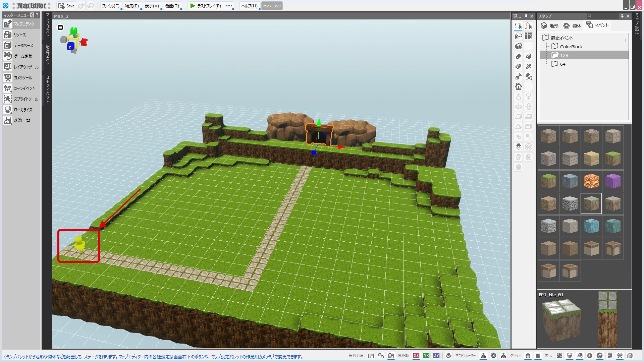Open the ファイル(F) menu
This screenshot has width=644, height=362.
click(111, 6)
